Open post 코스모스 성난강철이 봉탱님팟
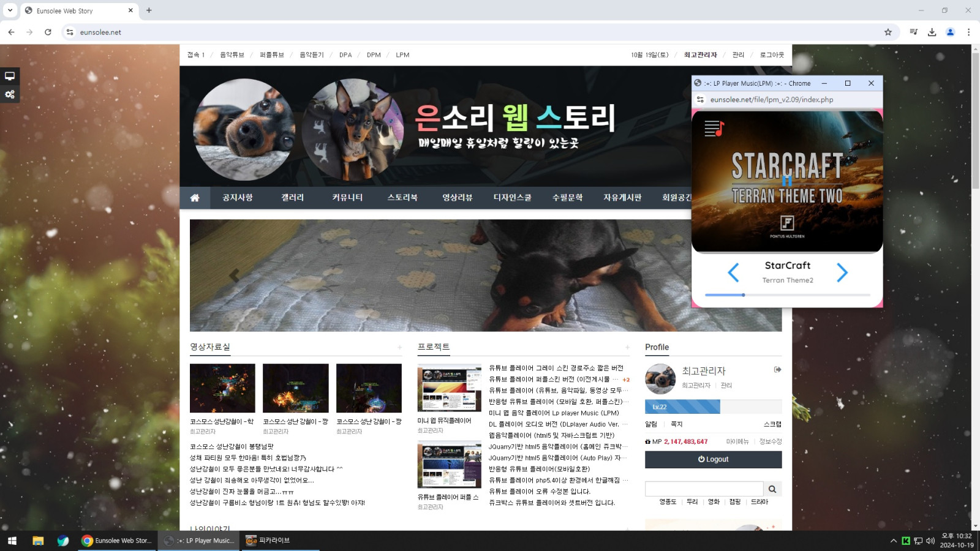This screenshot has height=551, width=980. (x=232, y=447)
